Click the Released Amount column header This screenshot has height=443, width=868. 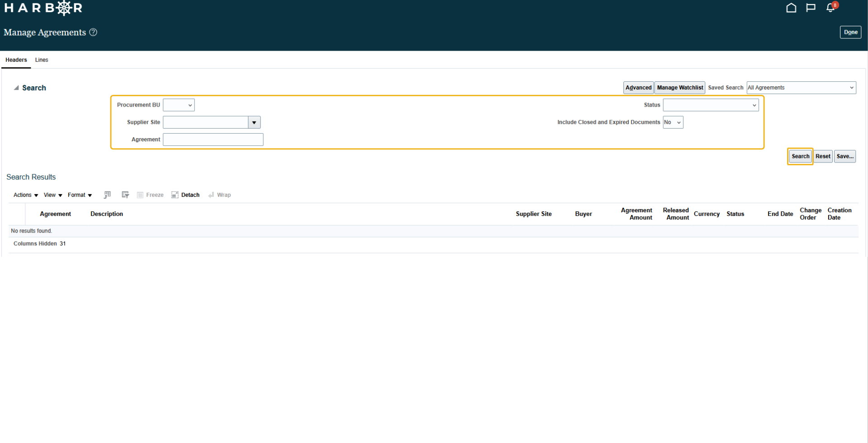[x=676, y=214]
